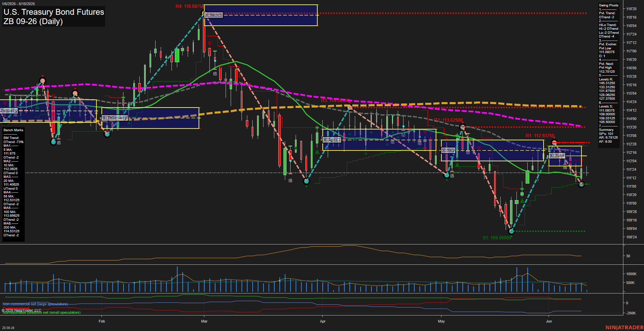Image resolution: width=644 pixels, height=331 pixels.
Task: Click the 108'24 price axis label
Action: tap(631, 237)
